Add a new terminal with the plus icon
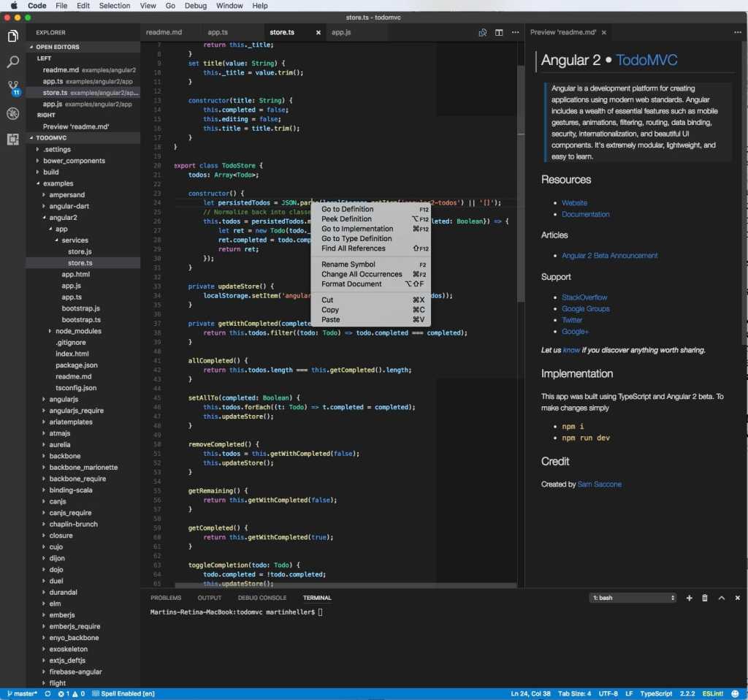The image size is (748, 700). [x=689, y=598]
